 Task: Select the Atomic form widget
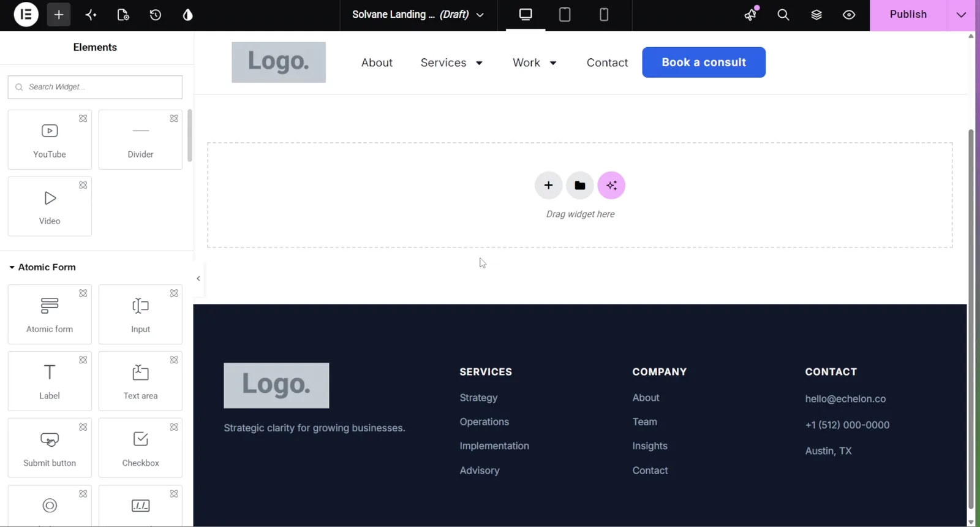[50, 314]
